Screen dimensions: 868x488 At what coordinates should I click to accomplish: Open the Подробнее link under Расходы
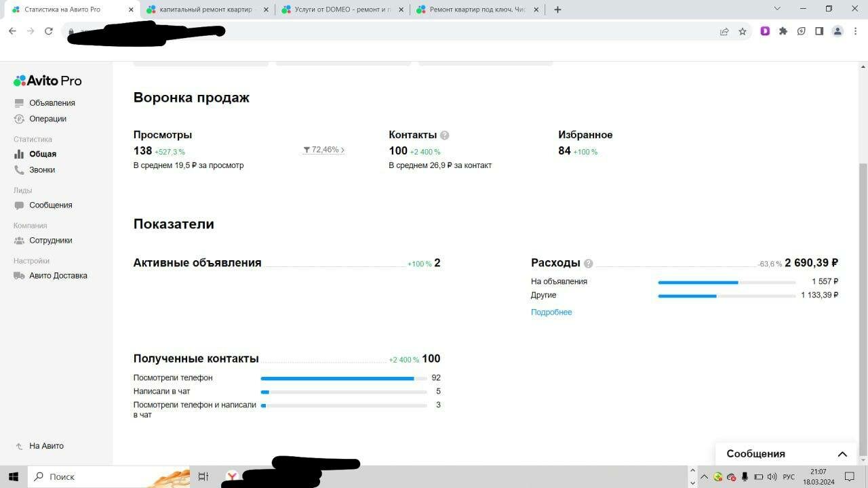551,312
